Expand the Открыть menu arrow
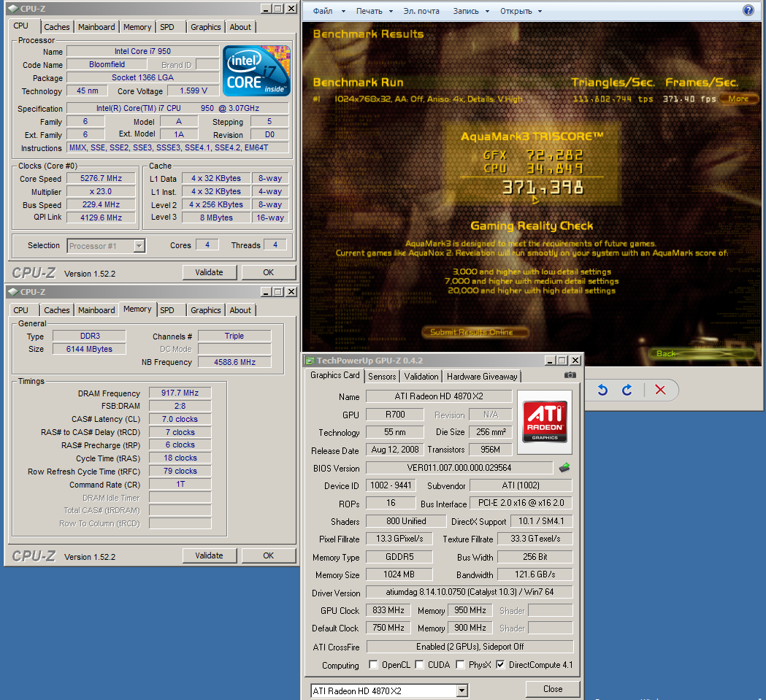Viewport: 766px width, 700px height. pos(540,11)
